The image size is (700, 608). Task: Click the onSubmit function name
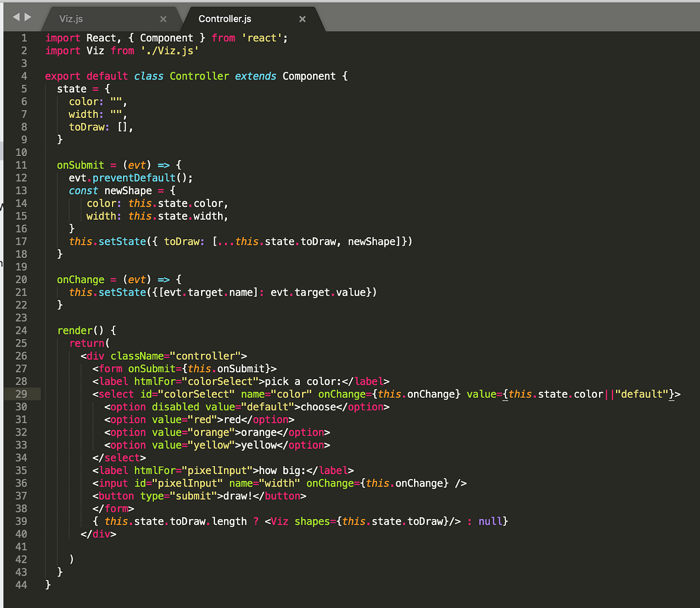(80, 165)
